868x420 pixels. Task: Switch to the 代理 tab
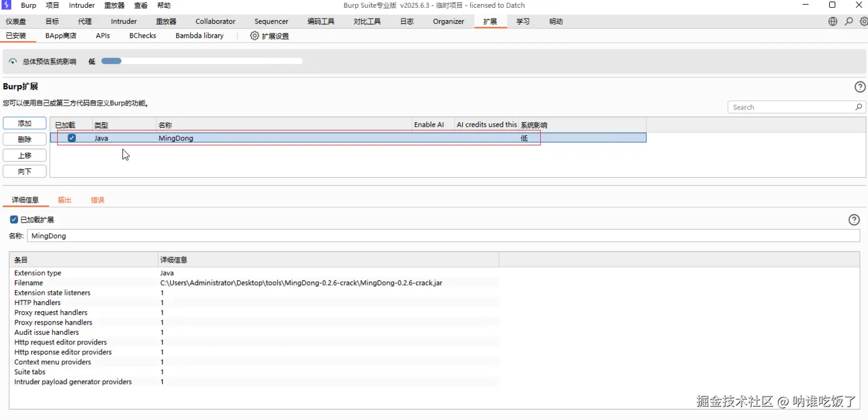(85, 21)
